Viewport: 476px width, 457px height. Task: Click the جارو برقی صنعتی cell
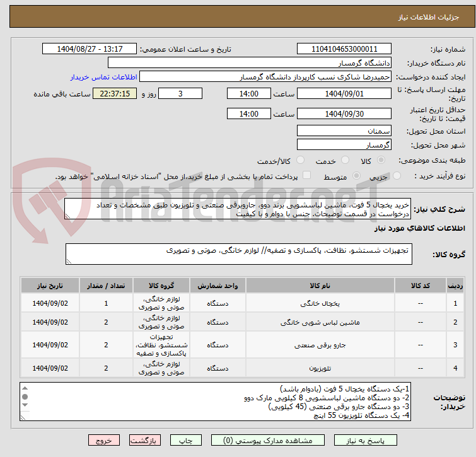pyautogui.click(x=320, y=345)
